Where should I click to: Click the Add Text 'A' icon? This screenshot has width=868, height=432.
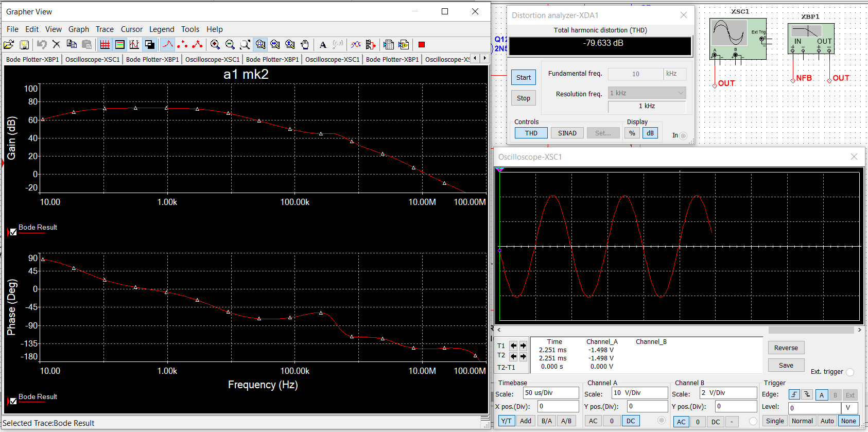tap(323, 45)
